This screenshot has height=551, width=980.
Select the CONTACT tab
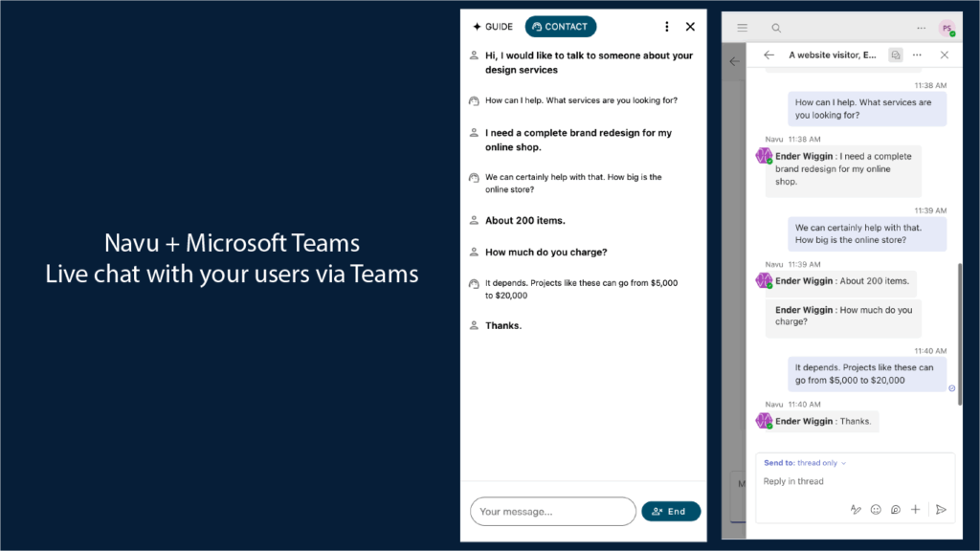(560, 27)
